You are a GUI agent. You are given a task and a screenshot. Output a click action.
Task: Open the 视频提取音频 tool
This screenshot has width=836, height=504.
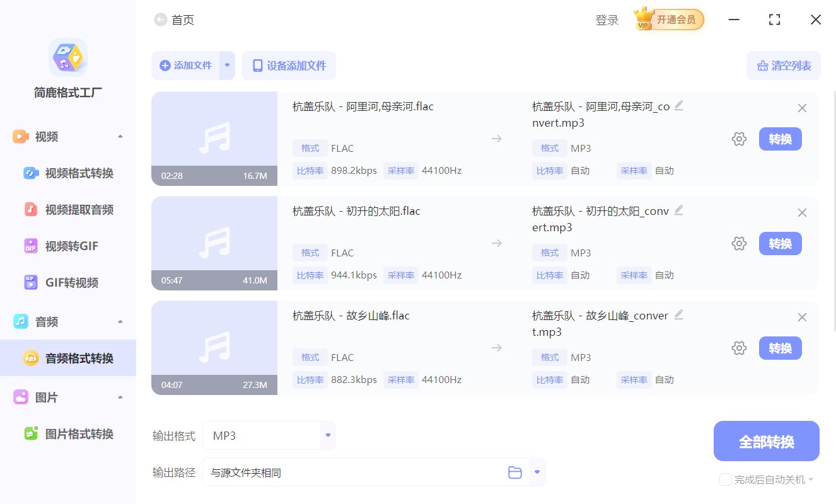[67, 209]
